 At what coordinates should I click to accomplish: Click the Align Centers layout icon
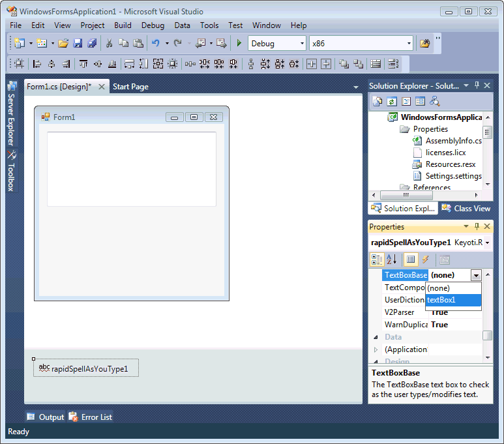52,64
